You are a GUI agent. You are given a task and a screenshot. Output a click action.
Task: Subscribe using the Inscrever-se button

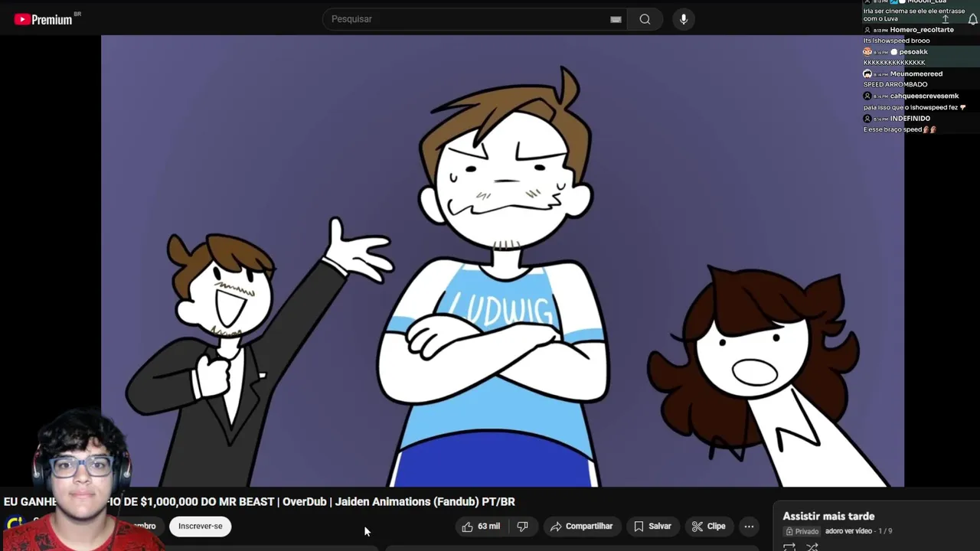[x=201, y=527]
